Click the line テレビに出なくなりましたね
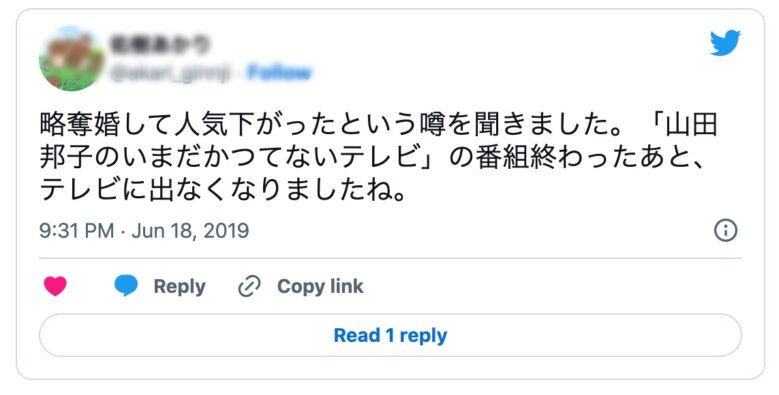779x395 pixels. (224, 190)
